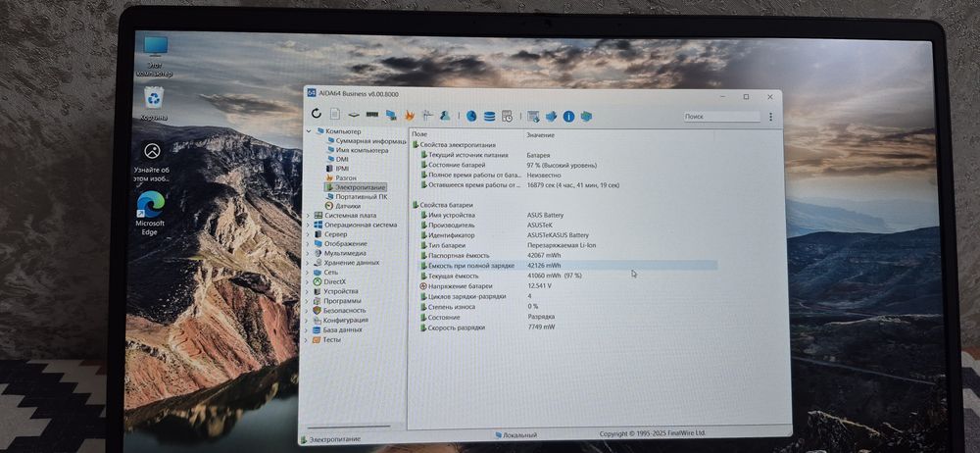
Task: Expand the Программы node arrow
Action: [x=306, y=301]
